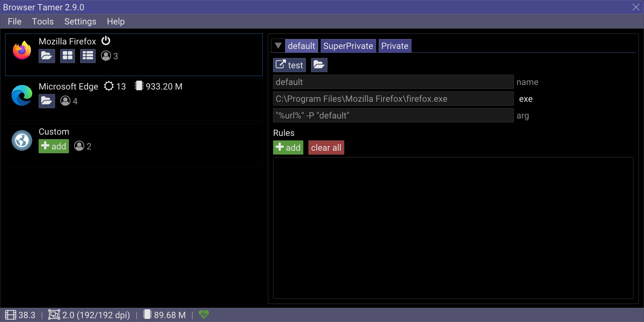This screenshot has width=644, height=322.
Task: Select the Microsoft Edge browser name
Action: [x=68, y=86]
